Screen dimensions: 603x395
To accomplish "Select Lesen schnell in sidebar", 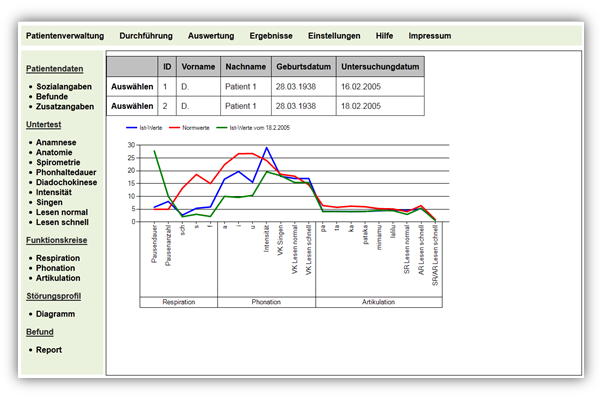I will pyautogui.click(x=62, y=222).
